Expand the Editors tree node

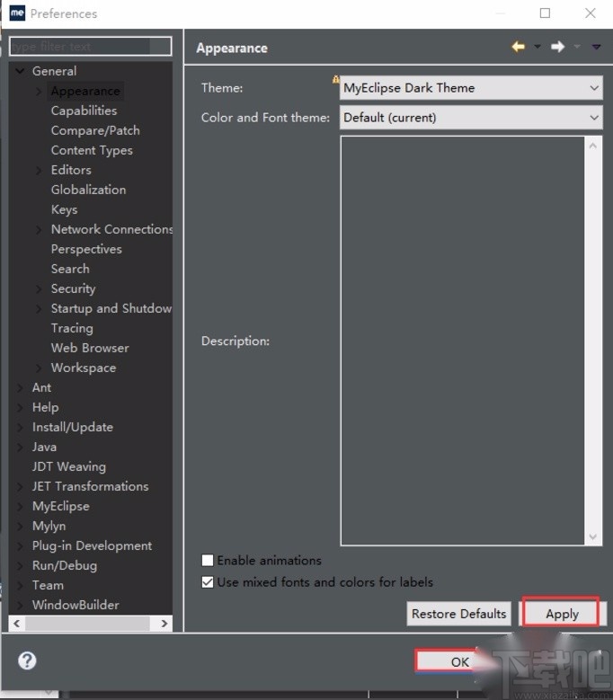[x=39, y=170]
